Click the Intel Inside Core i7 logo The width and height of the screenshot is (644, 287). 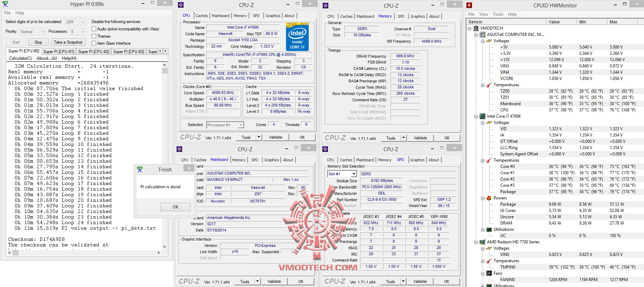[x=297, y=37]
